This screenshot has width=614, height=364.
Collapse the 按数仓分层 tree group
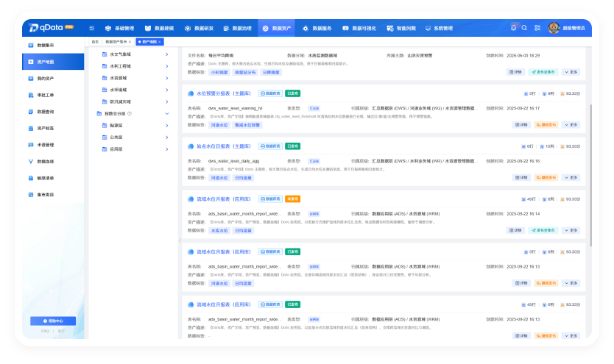(167, 114)
